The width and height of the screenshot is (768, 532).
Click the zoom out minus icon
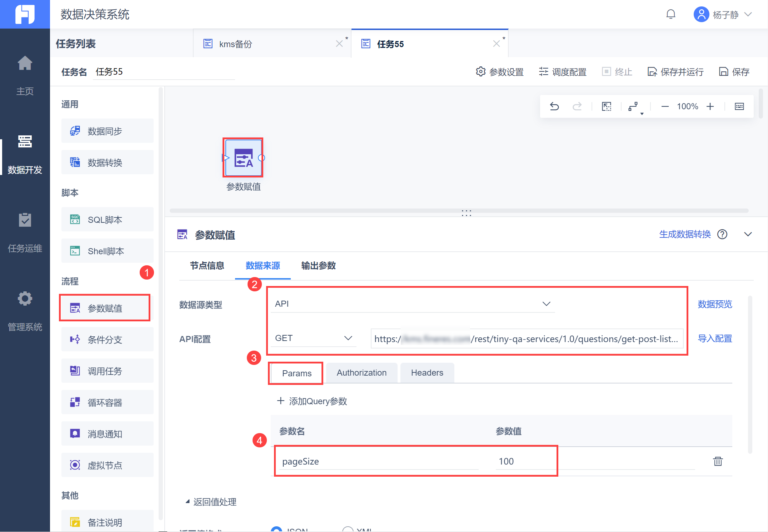point(665,106)
